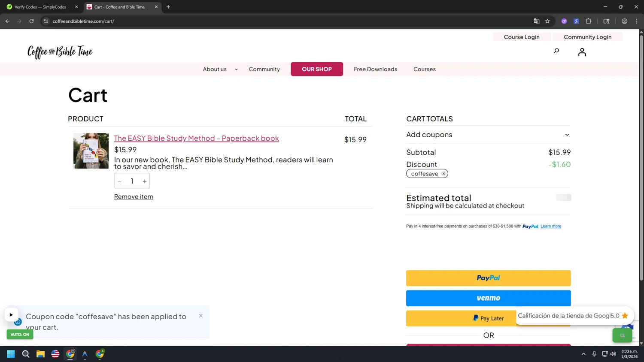Open the user account profile icon

[x=582, y=52]
